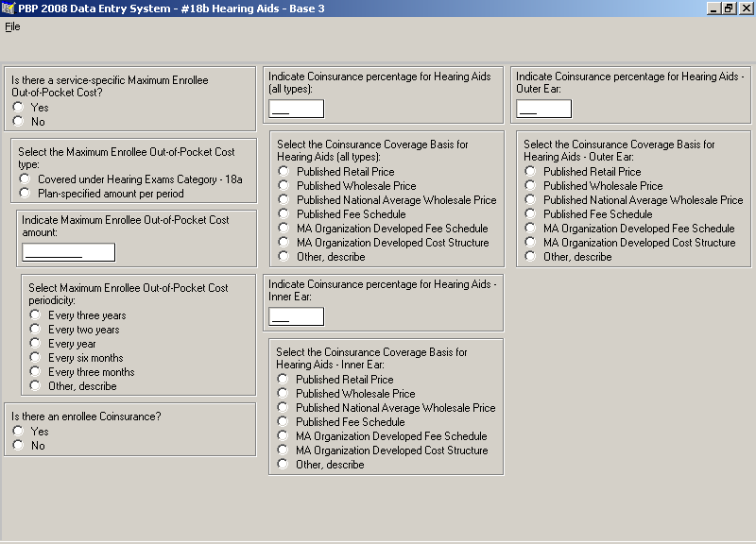Choose Published Retail Price for Hearing Aids (all types)
Screen dimensions: 756x544
283,171
